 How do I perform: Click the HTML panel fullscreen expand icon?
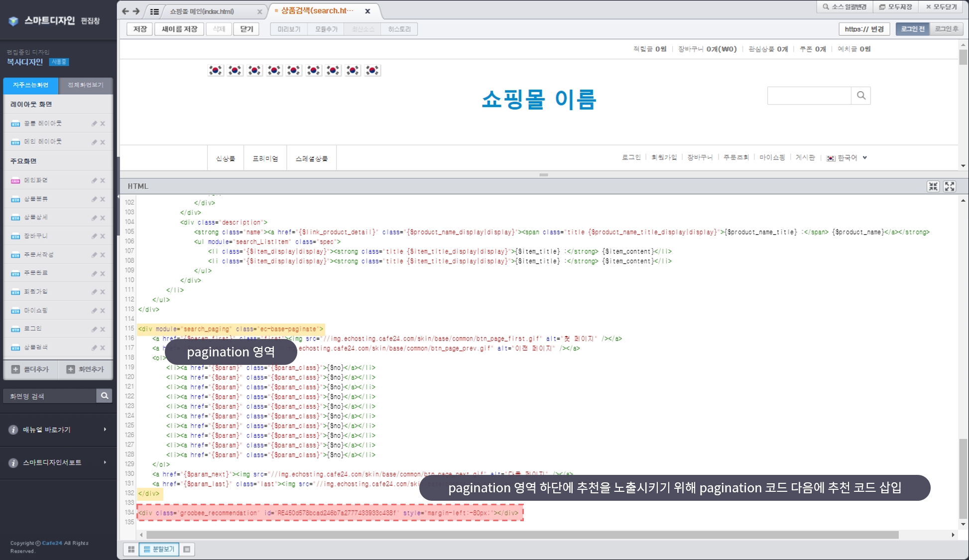950,186
